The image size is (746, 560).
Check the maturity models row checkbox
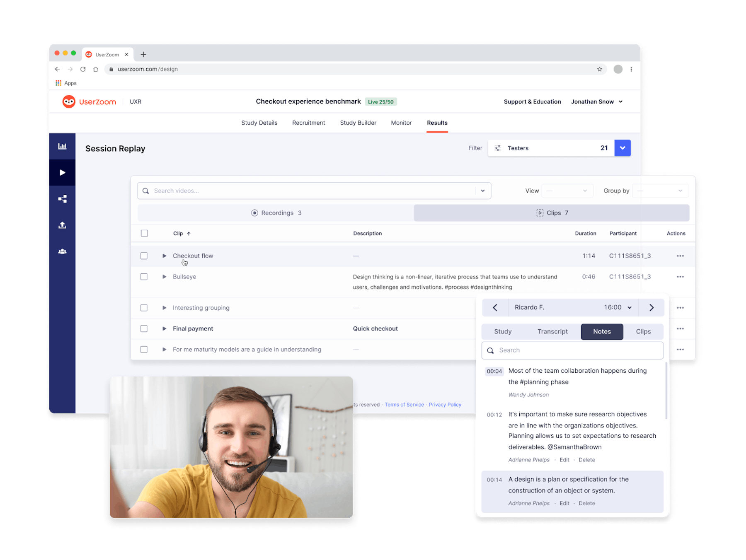(144, 350)
